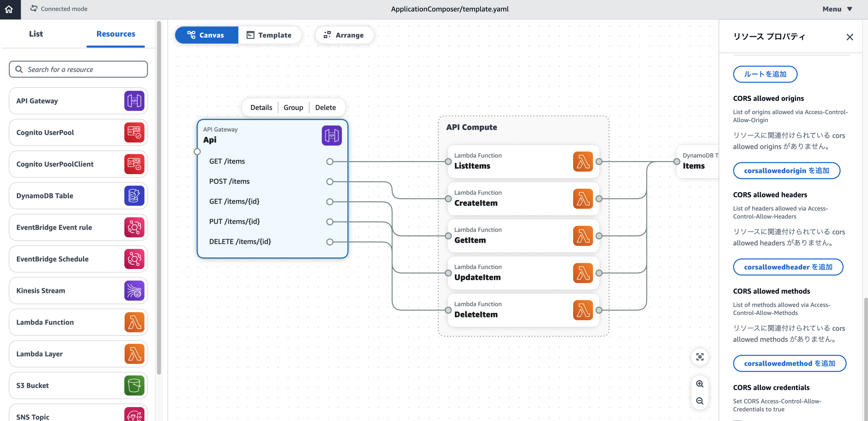The image size is (868, 421).
Task: Click the ListItems Lambda icon
Action: 583,162
